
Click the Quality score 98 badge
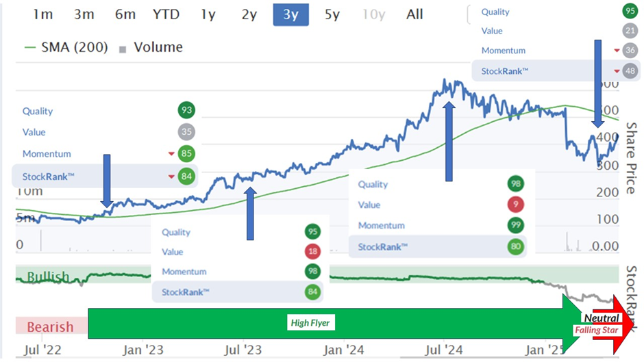coord(515,184)
